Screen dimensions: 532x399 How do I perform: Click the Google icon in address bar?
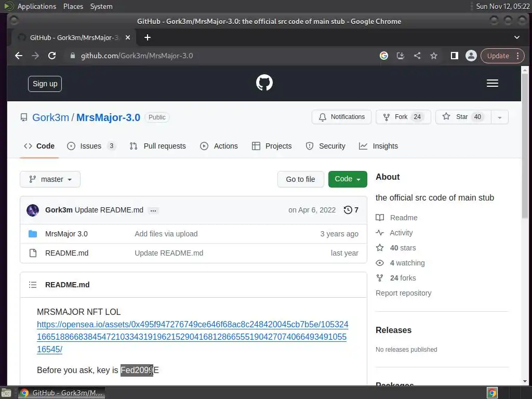pyautogui.click(x=384, y=56)
